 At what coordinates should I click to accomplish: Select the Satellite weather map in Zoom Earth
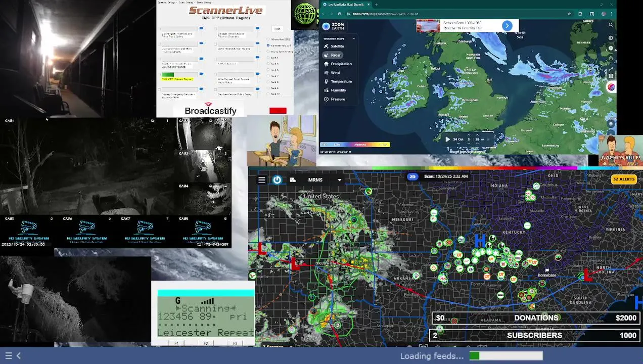(x=334, y=46)
